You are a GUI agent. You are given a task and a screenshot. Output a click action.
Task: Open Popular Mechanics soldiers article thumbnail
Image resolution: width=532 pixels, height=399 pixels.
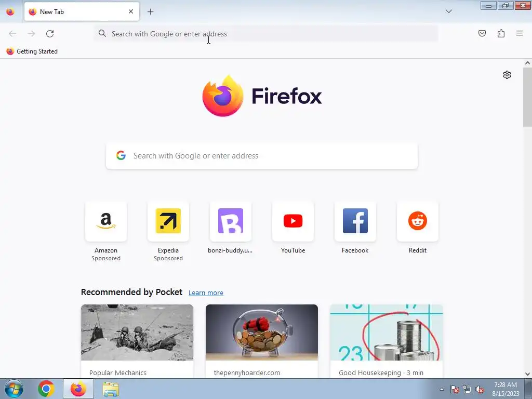(x=137, y=332)
